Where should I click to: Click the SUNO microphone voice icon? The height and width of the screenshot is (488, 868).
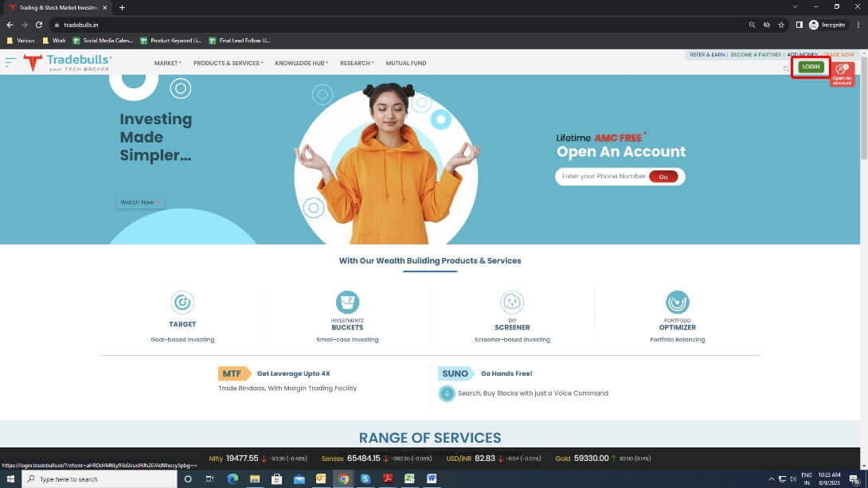(447, 393)
